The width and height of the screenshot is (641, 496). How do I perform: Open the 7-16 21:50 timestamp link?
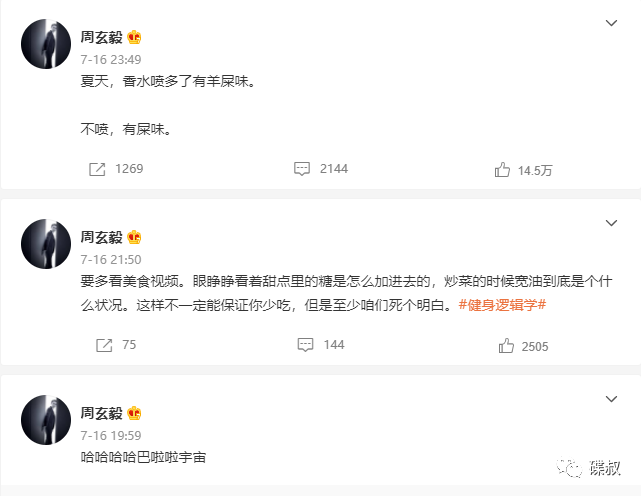click(110, 260)
